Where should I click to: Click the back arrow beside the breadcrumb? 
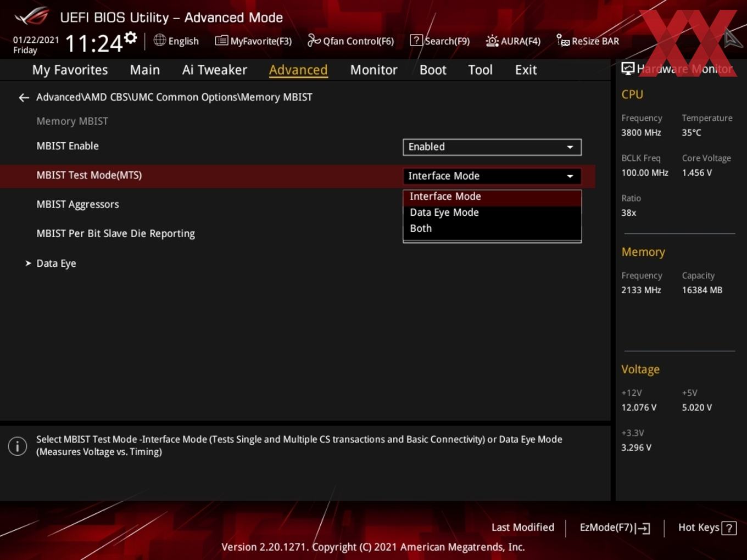[24, 98]
